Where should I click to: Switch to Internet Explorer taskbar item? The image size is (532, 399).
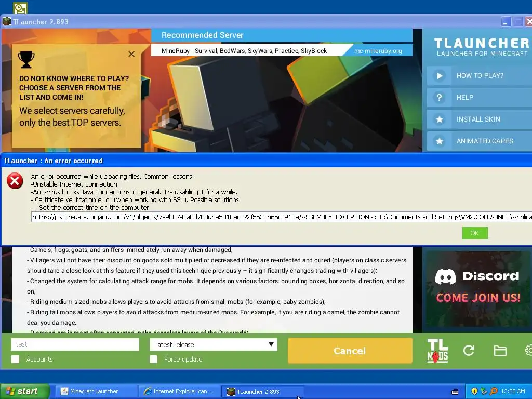coord(179,391)
